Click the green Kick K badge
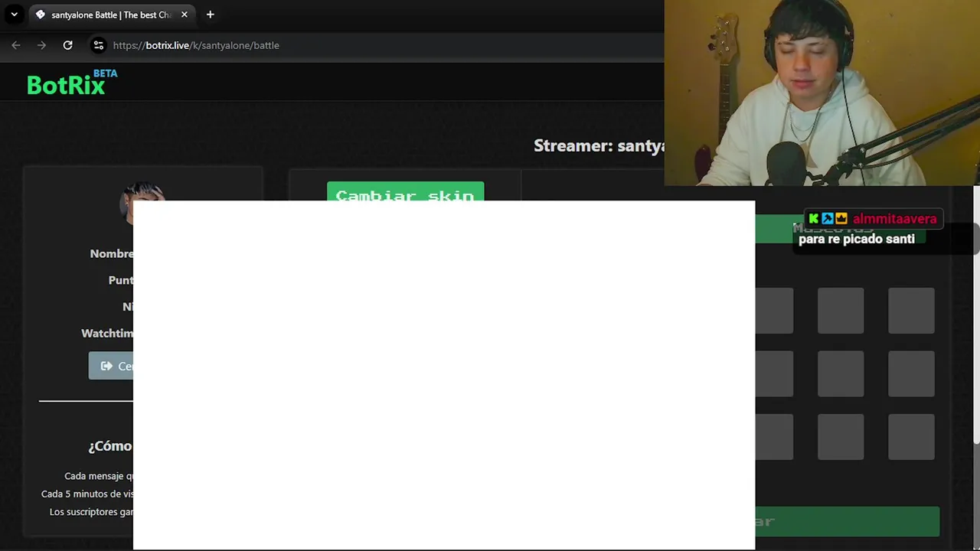The image size is (980, 551). click(x=814, y=219)
